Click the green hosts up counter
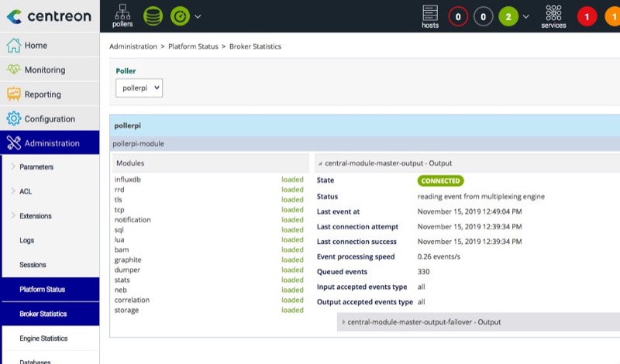Image resolution: width=620 pixels, height=364 pixels. tap(508, 16)
